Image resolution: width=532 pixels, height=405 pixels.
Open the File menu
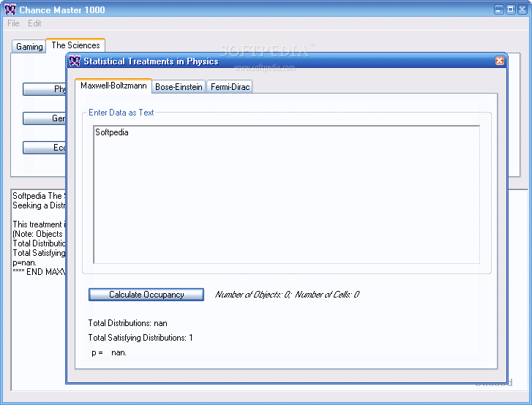point(13,23)
